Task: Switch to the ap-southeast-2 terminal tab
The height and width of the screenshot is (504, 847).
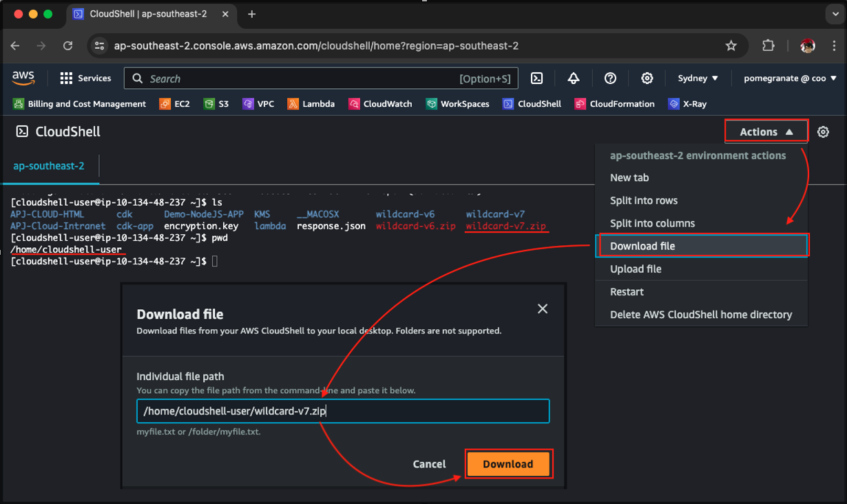Action: tap(49, 166)
